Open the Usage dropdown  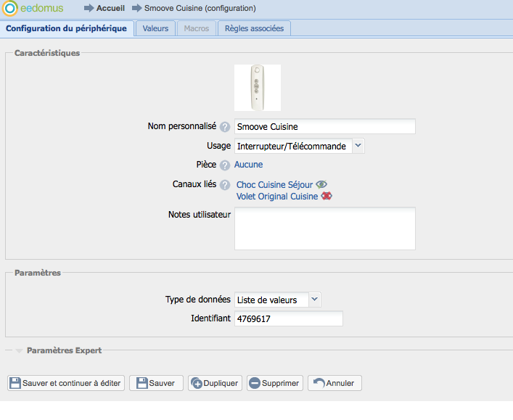coord(358,146)
